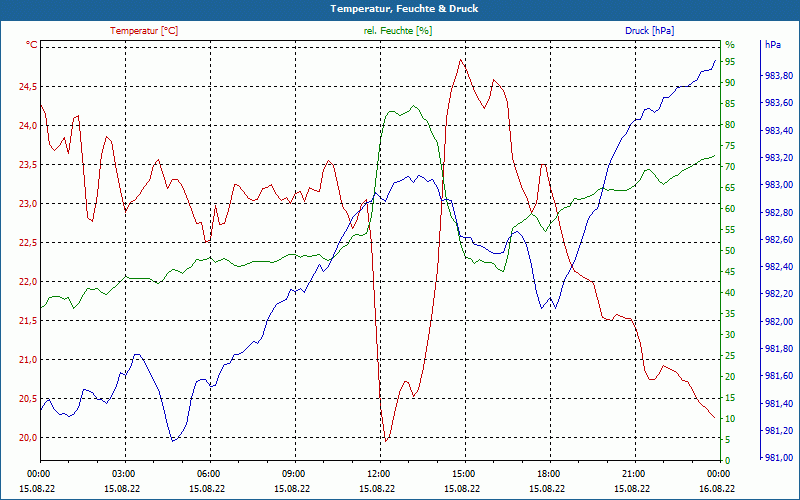Screen dimensions: 800x500
Task: Click the 982,40 pressure axis value
Action: pyautogui.click(x=779, y=267)
